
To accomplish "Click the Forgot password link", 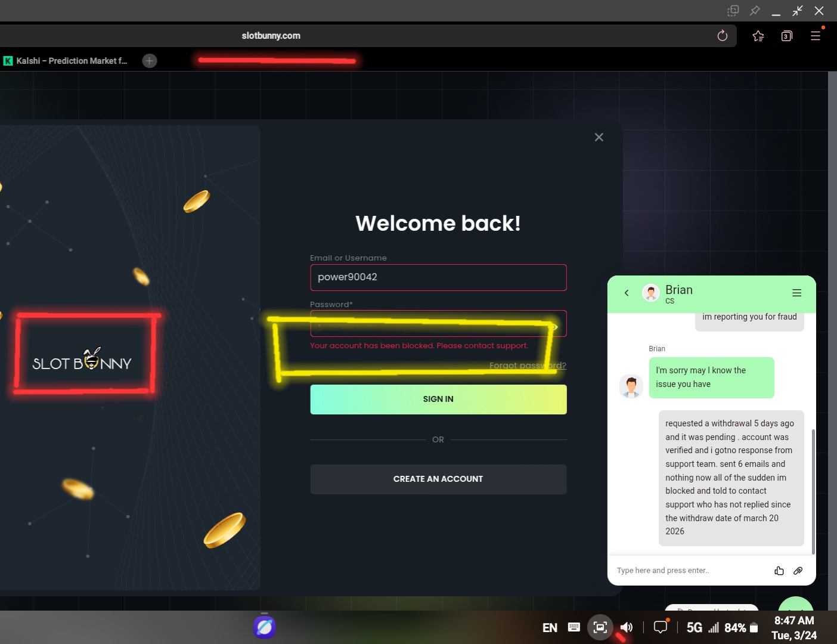I will pos(527,366).
